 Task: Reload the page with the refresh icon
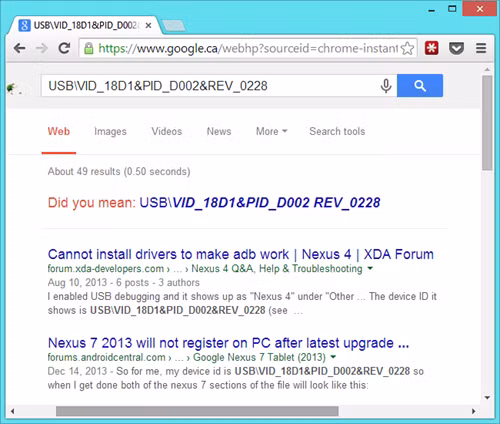[64, 49]
